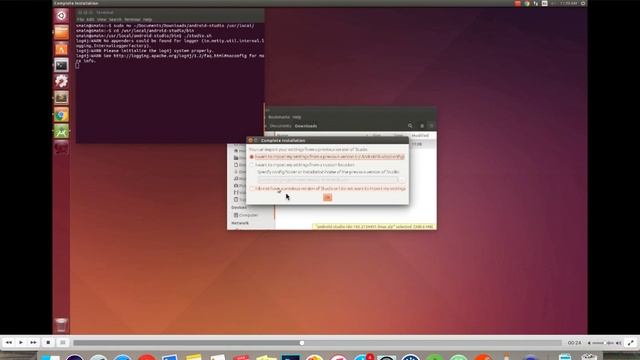The image size is (640, 360).
Task: Launch Chrome from the launcher
Action: point(61,115)
